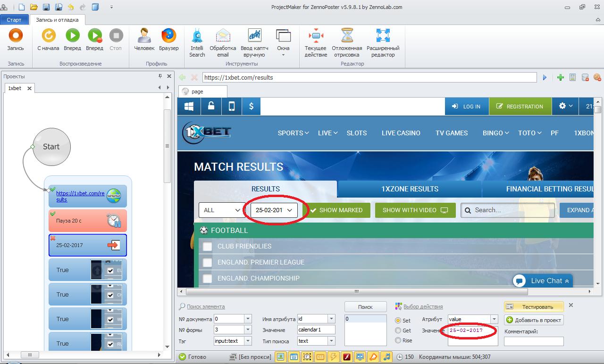Click the dollar sign icon on 1xbet
Viewport: 604px width, 364px height.
pyautogui.click(x=251, y=106)
